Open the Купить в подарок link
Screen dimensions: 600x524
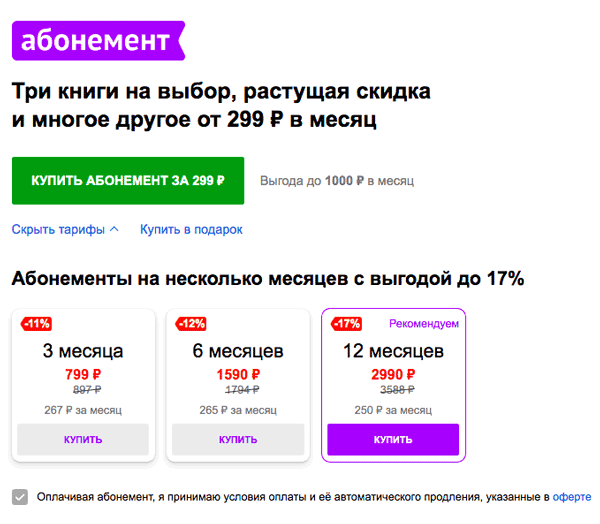click(x=191, y=229)
